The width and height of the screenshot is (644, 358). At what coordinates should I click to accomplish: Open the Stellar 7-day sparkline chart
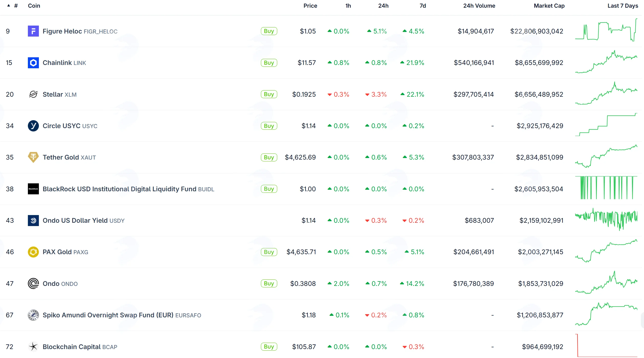[x=606, y=93]
